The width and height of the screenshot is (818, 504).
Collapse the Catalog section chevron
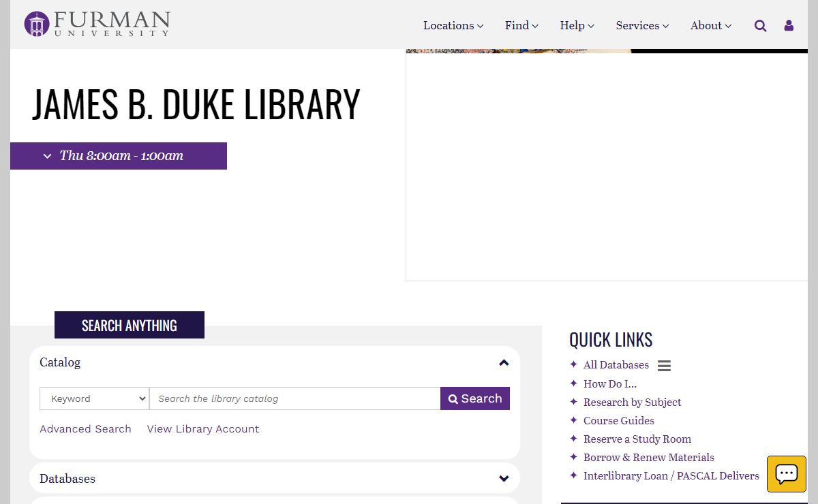[x=504, y=362]
